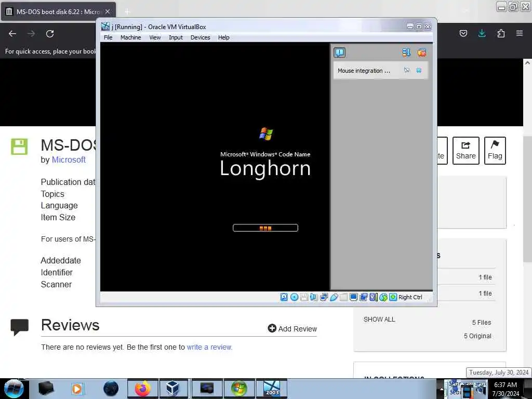Click the Microsoft author link
This screenshot has height=399, width=532.
[69, 159]
